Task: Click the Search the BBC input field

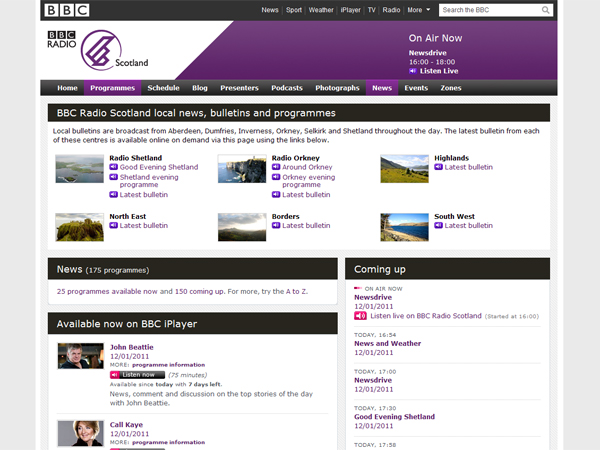Action: [490, 10]
